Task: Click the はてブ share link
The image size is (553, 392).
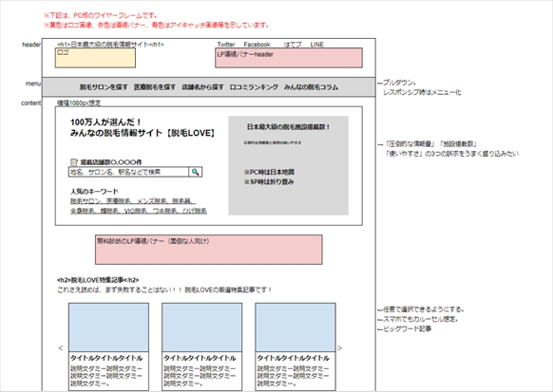Action: pyautogui.click(x=293, y=45)
